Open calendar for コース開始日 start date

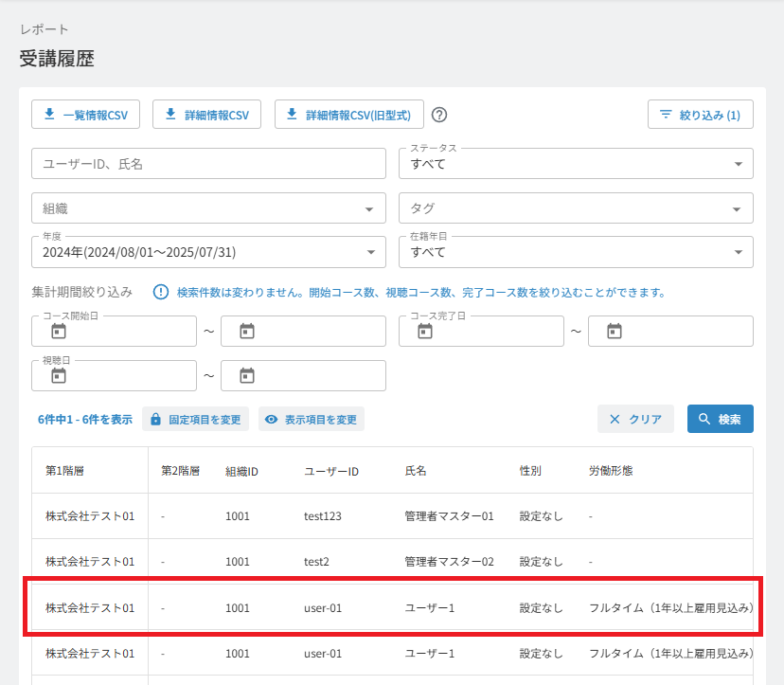tap(59, 332)
